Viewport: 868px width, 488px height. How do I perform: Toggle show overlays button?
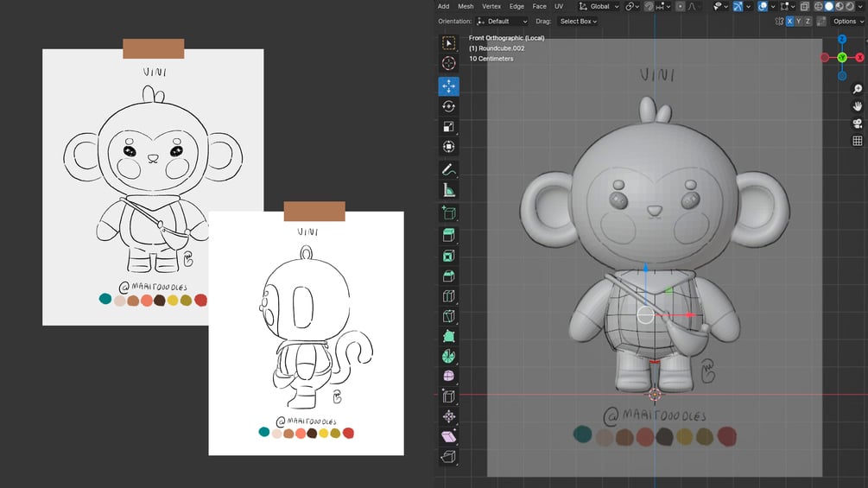[763, 6]
